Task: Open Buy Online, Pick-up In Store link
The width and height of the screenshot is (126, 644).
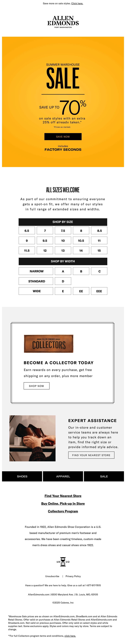Action: (x=63, y=504)
